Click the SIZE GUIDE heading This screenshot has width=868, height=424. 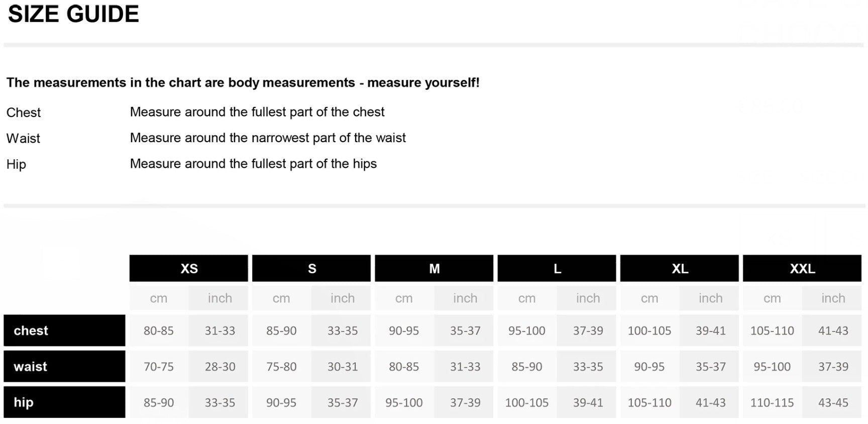click(73, 14)
